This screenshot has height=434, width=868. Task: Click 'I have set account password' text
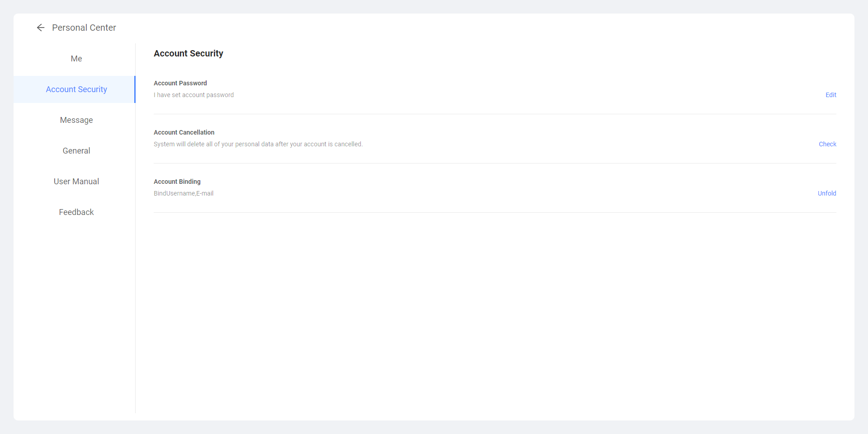coord(193,95)
